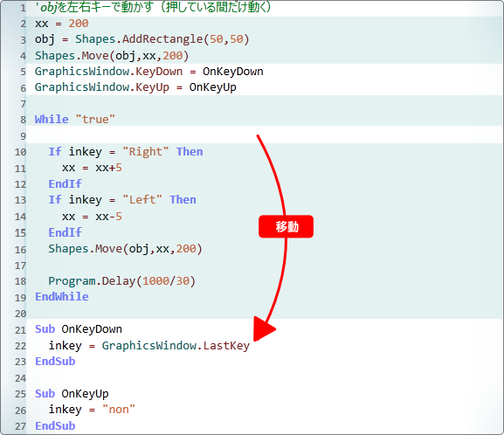504x435 pixels.
Task: Click "Sub OnKeyDown" declaration
Action: tap(79, 329)
